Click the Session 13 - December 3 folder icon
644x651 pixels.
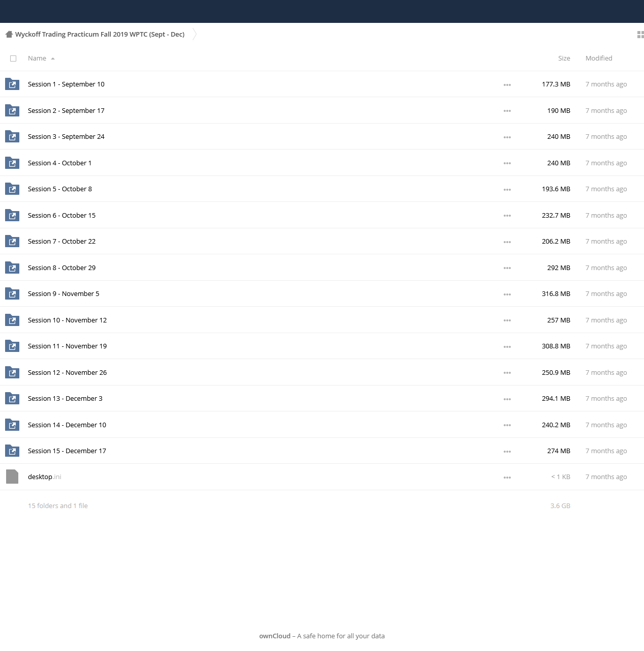(12, 398)
